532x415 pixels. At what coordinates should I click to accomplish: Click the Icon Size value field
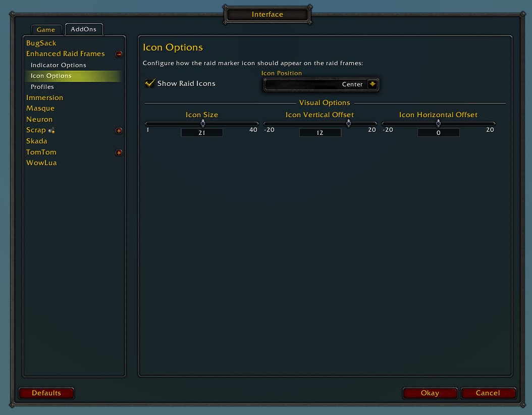pos(202,133)
